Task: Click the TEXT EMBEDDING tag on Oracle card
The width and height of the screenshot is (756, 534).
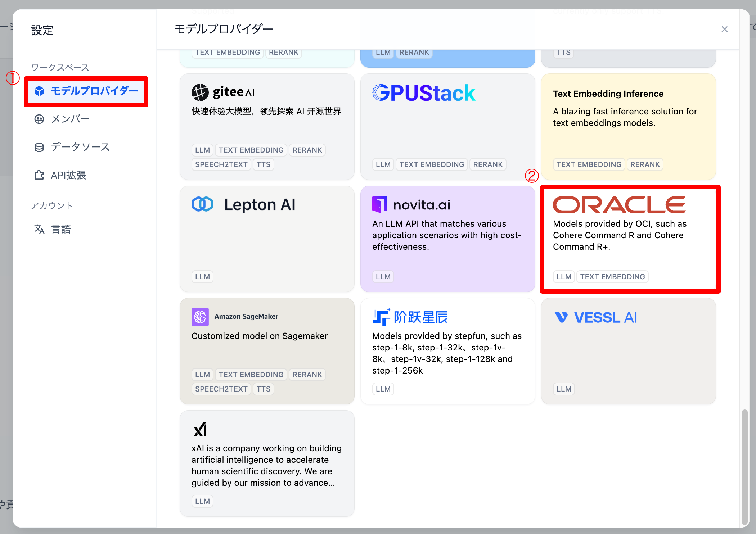Action: click(x=612, y=276)
